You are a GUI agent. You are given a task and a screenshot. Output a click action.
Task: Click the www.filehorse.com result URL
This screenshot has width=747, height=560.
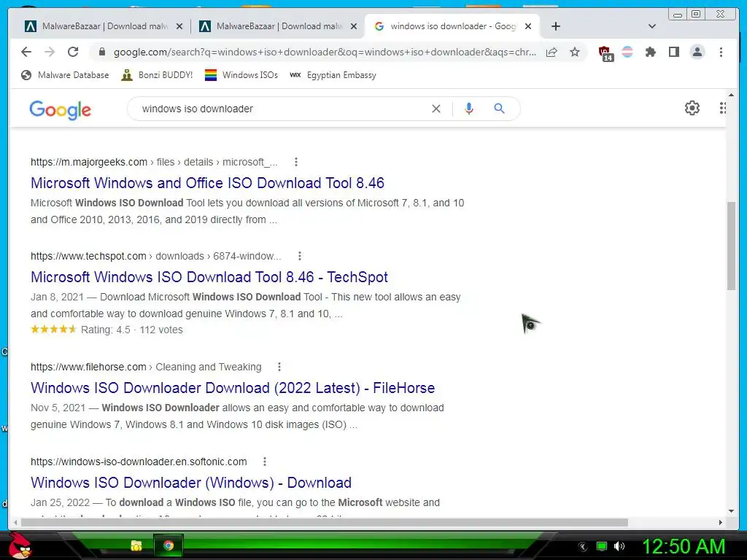[88, 367]
